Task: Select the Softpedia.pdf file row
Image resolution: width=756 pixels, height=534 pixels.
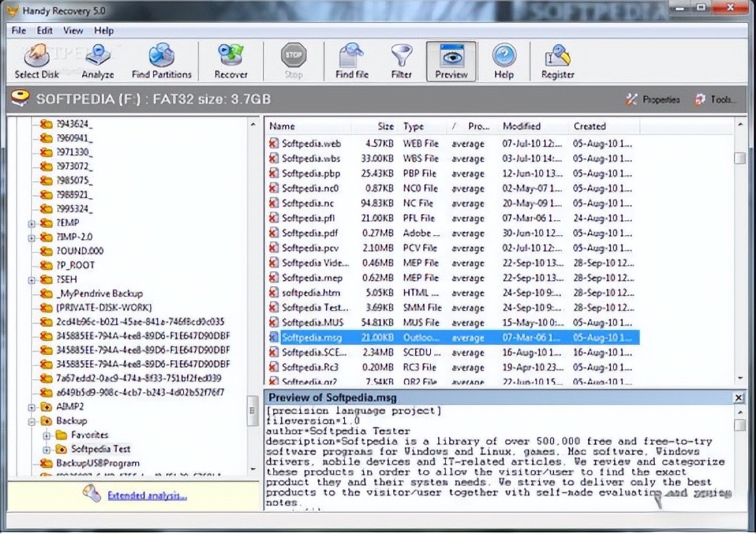Action: tap(310, 233)
